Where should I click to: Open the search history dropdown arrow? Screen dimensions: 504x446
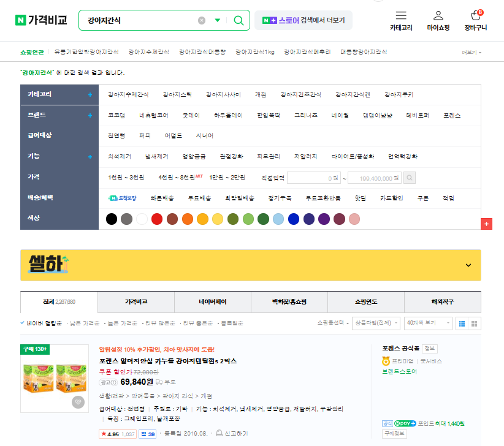pos(218,21)
